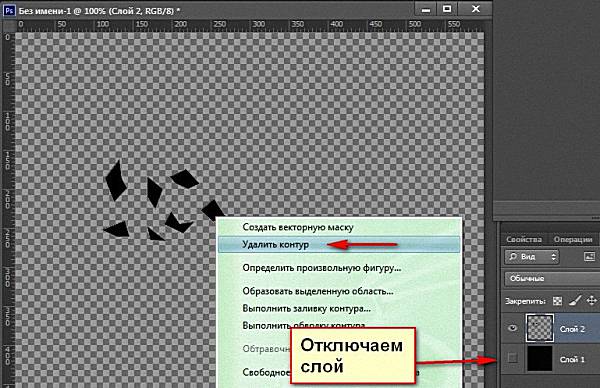Open the Обычные blend mode dropdown
The image size is (600, 388).
(552, 278)
